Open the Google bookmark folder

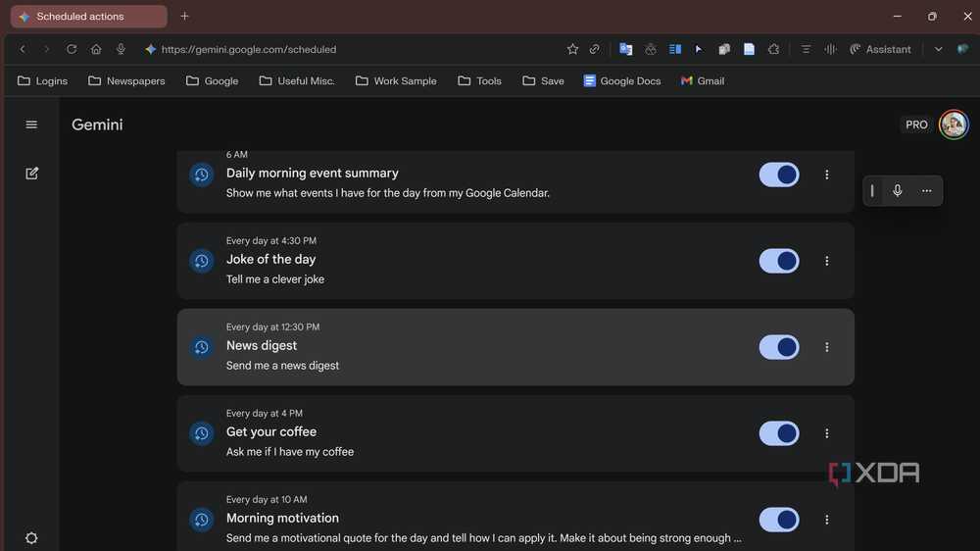pyautogui.click(x=212, y=80)
